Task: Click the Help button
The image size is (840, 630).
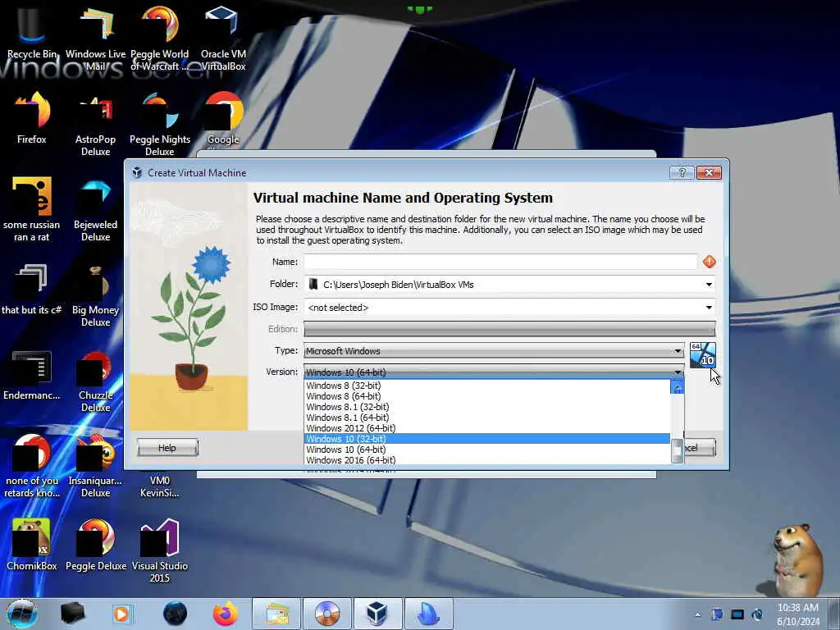Action: coord(167,448)
